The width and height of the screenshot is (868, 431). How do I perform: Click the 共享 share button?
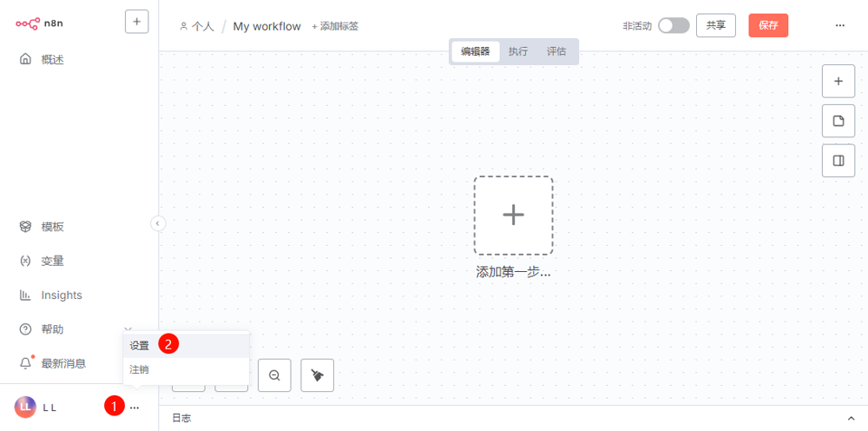(x=715, y=25)
